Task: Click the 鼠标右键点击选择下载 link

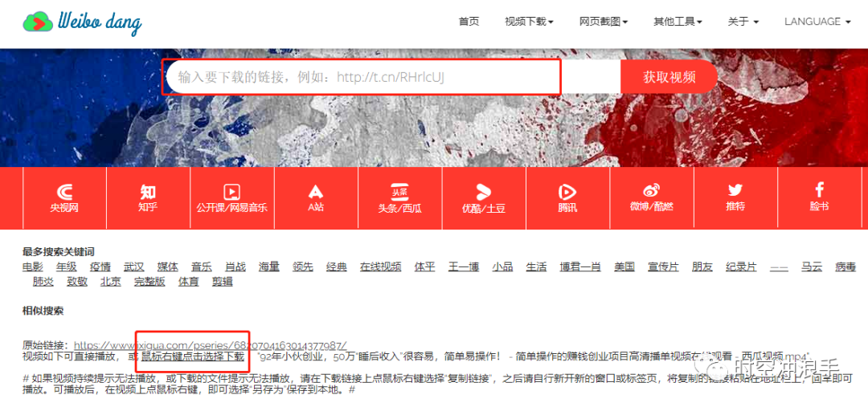Action: 193,356
